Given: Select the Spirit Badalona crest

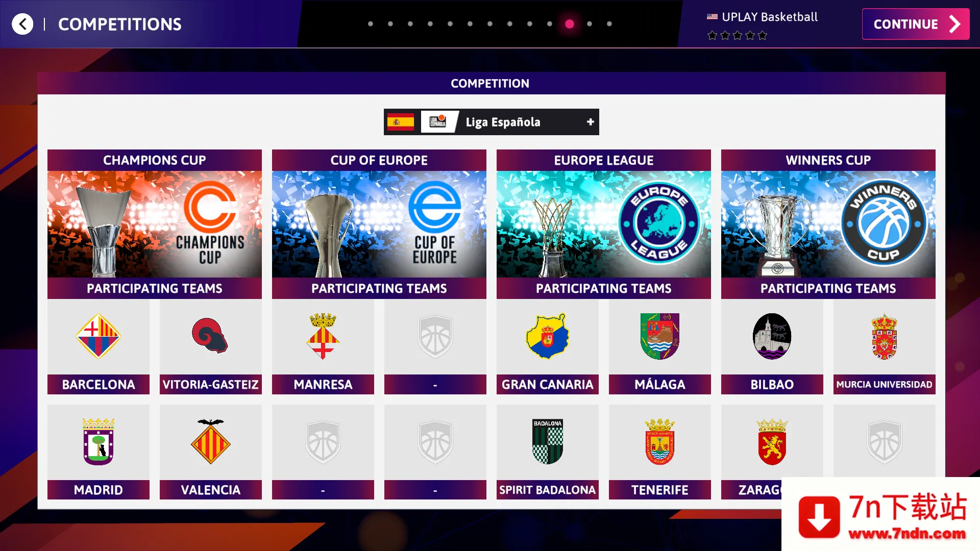Looking at the screenshot, I should [547, 441].
